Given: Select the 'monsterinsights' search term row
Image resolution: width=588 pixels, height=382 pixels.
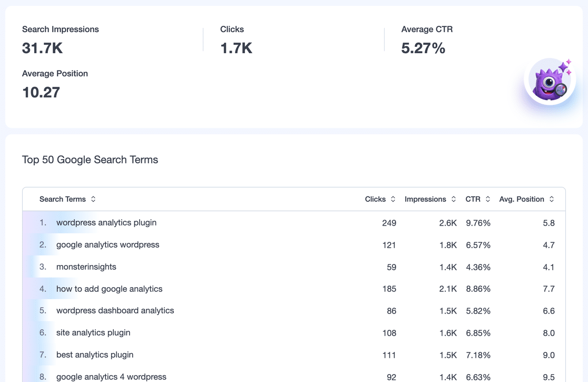Looking at the screenshot, I should 294,267.
